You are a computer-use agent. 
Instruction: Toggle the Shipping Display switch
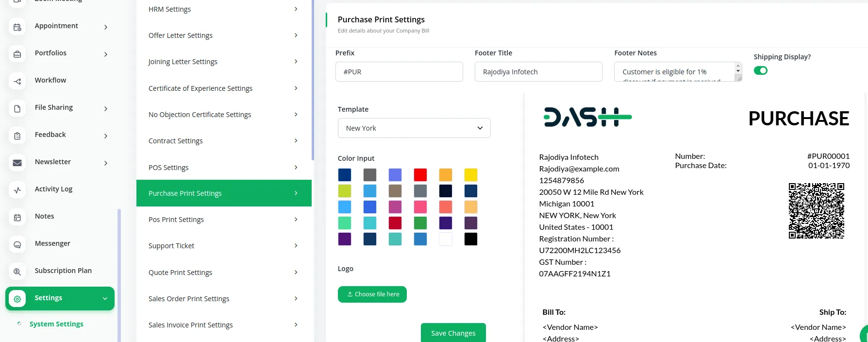(761, 70)
